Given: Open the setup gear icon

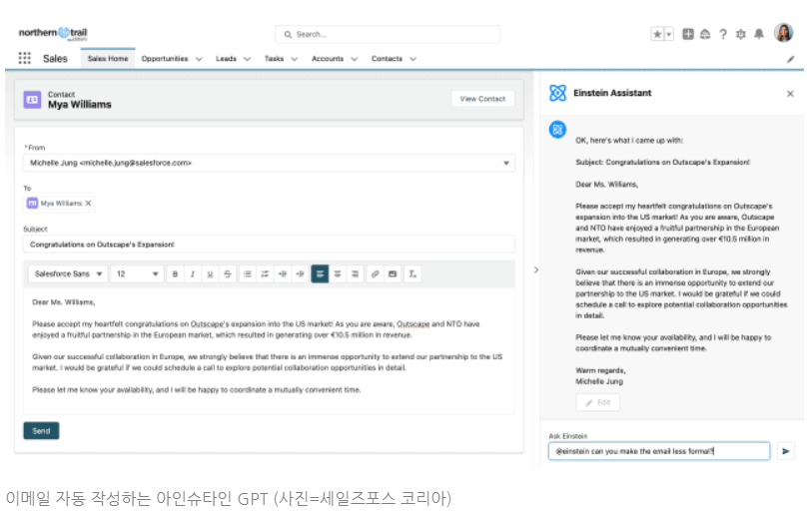Looking at the screenshot, I should (741, 34).
